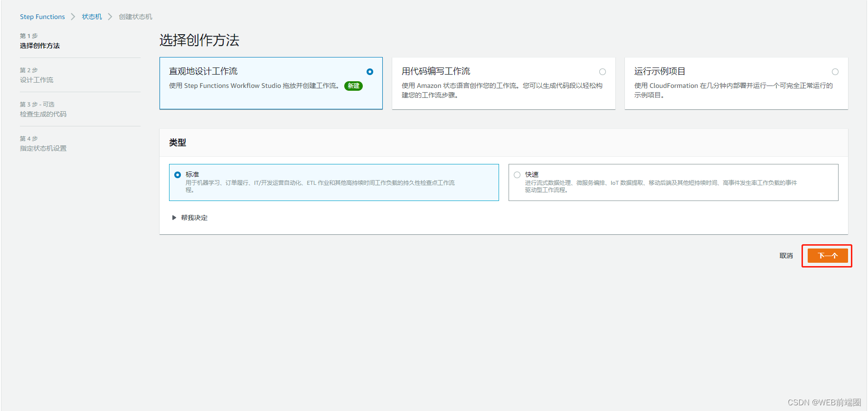The image size is (868, 411).
Task: Select the 运行示例项目 radio button
Action: [835, 72]
